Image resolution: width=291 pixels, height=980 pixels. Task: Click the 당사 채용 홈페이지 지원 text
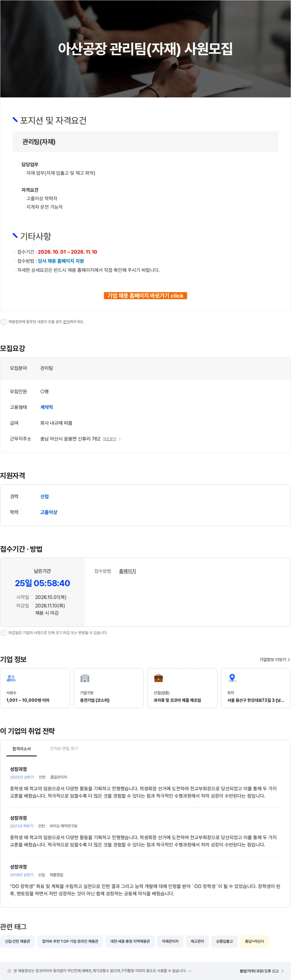(x=61, y=261)
